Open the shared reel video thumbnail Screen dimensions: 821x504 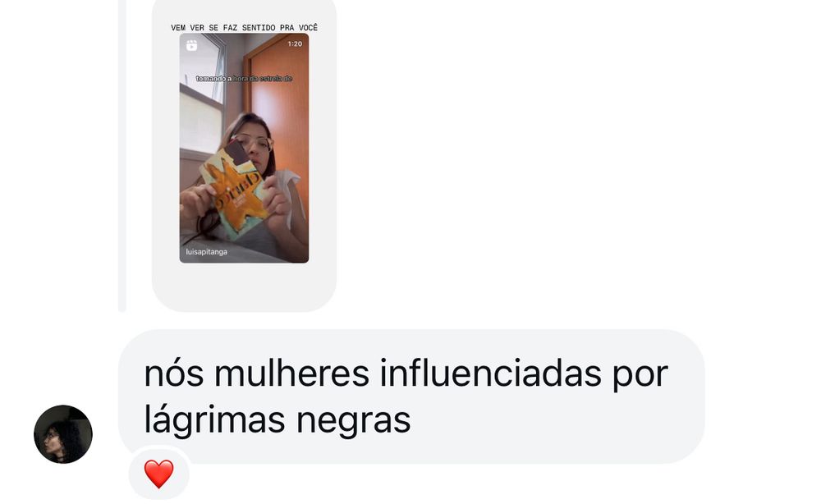coord(244,148)
